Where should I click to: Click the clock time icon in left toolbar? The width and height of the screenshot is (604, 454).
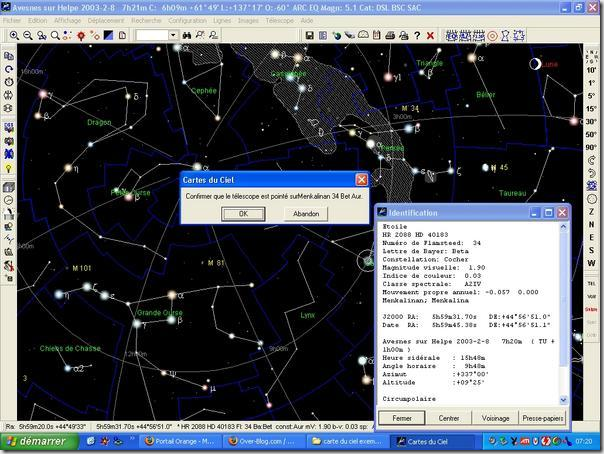point(8,82)
